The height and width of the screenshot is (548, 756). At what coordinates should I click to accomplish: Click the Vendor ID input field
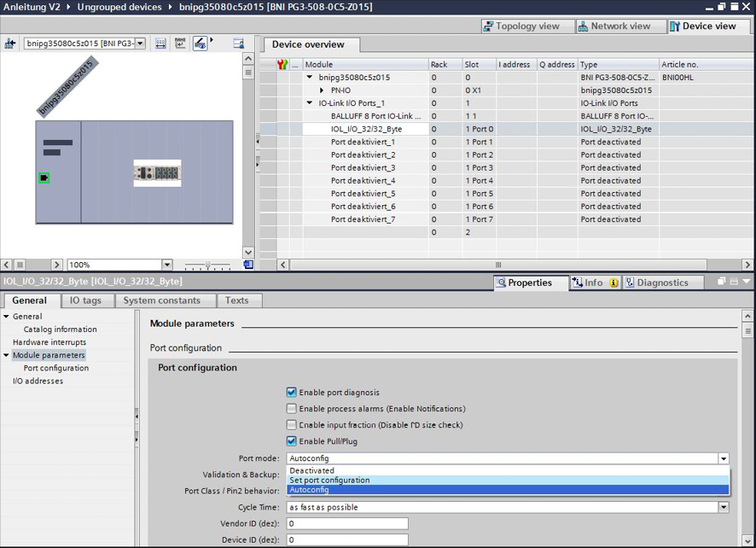347,523
